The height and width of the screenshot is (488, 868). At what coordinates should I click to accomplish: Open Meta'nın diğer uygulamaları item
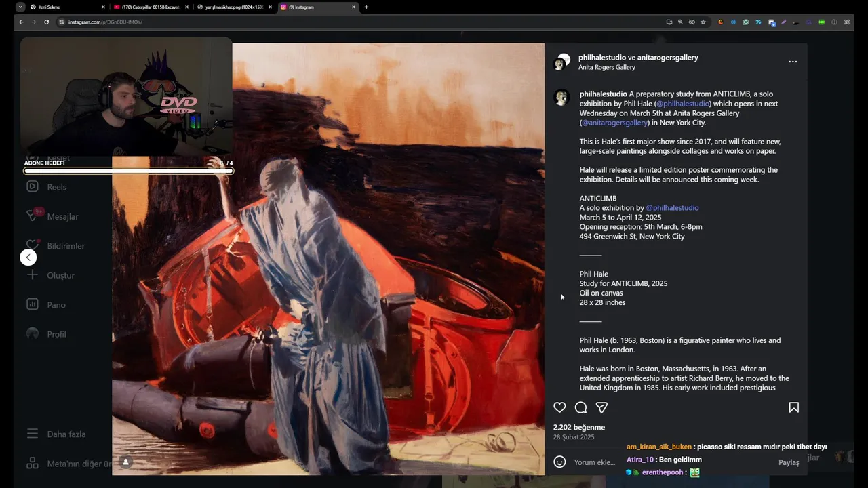point(68,464)
